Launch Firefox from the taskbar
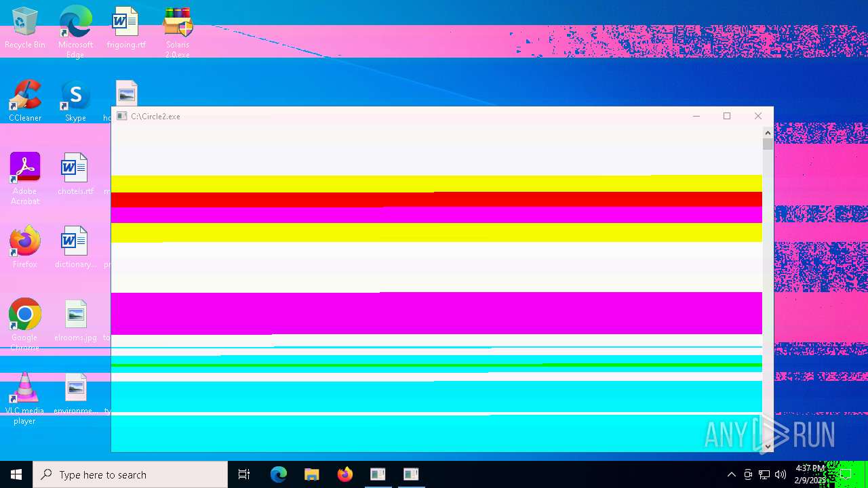The image size is (868, 488). (344, 474)
